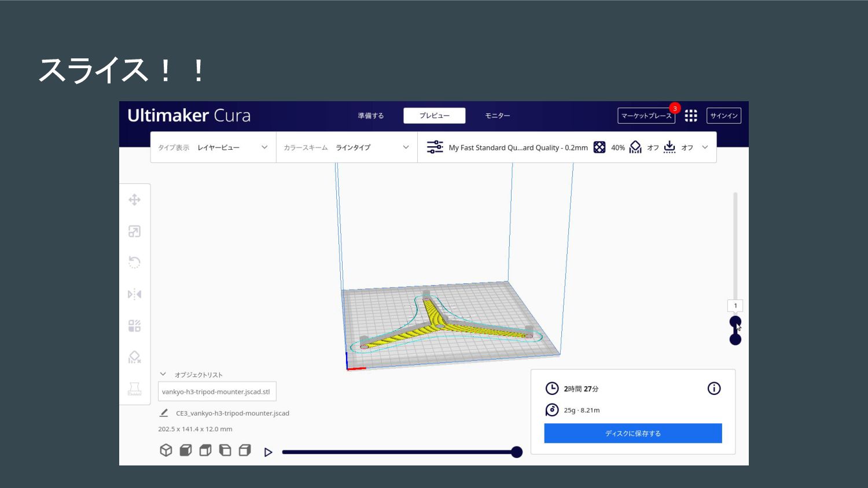
Task: Click the pencil edit job name icon
Action: 164,413
